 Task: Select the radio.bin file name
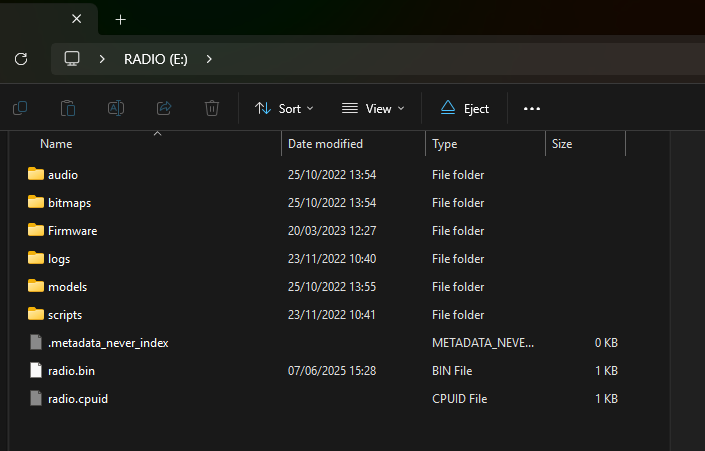71,371
